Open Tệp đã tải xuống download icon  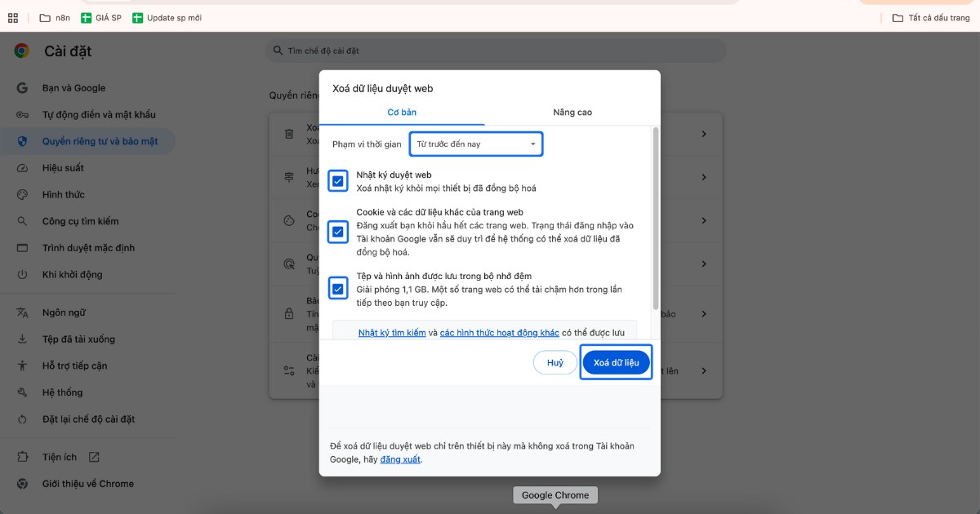coord(23,339)
